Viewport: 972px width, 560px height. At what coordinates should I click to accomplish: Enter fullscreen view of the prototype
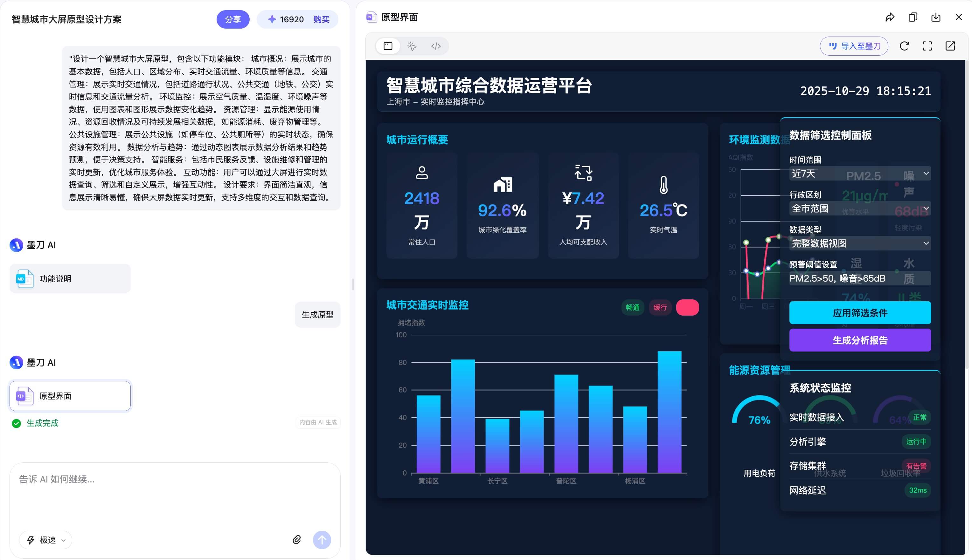(927, 46)
